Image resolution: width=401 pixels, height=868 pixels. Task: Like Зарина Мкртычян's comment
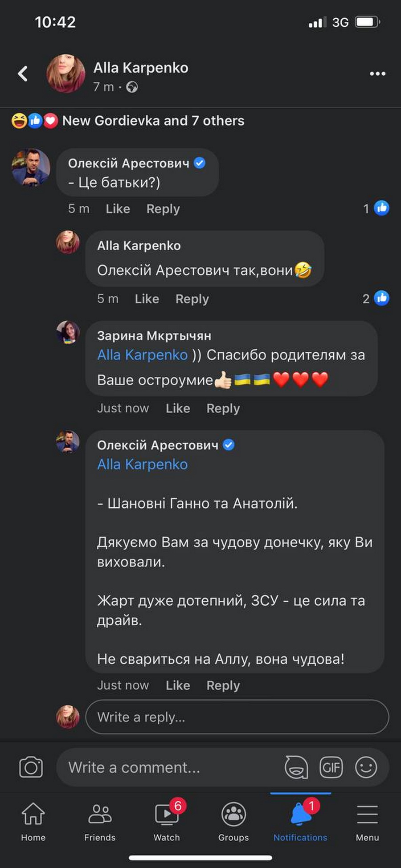click(x=178, y=408)
